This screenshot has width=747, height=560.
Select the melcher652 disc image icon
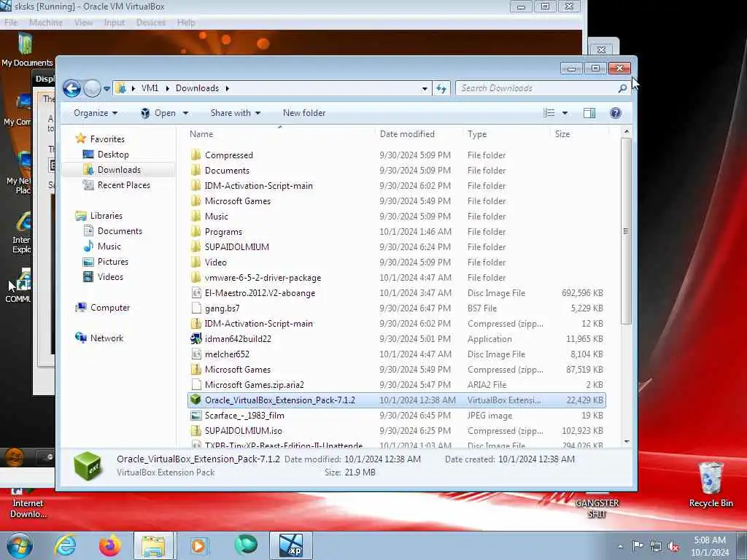[x=196, y=354]
